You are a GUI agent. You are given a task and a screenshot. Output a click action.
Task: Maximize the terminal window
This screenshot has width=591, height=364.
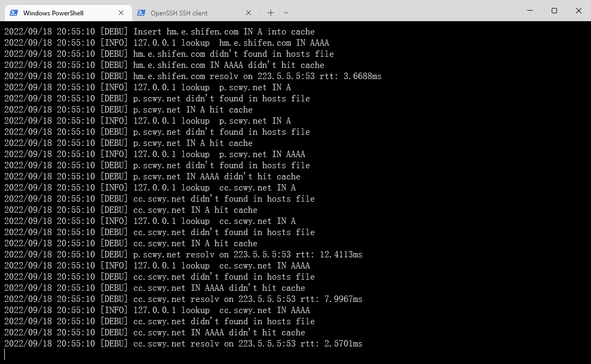(x=554, y=11)
